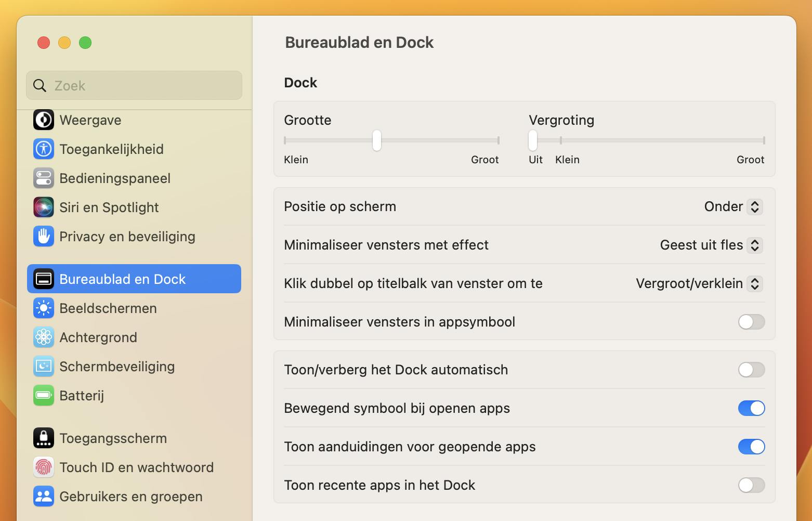Click the Grootte dock size slider handle
This screenshot has height=521, width=812.
(x=377, y=140)
